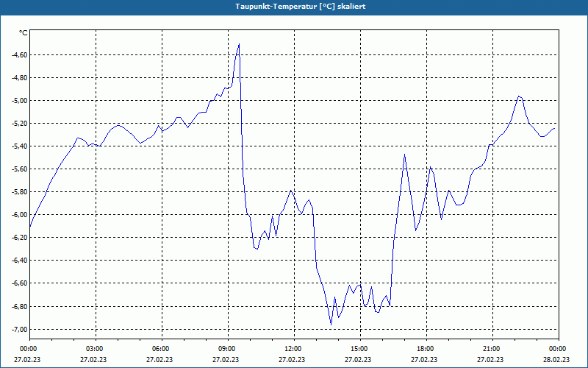The image size is (588, 368).
Task: Click the 18:00 time axis label
Action: [425, 349]
